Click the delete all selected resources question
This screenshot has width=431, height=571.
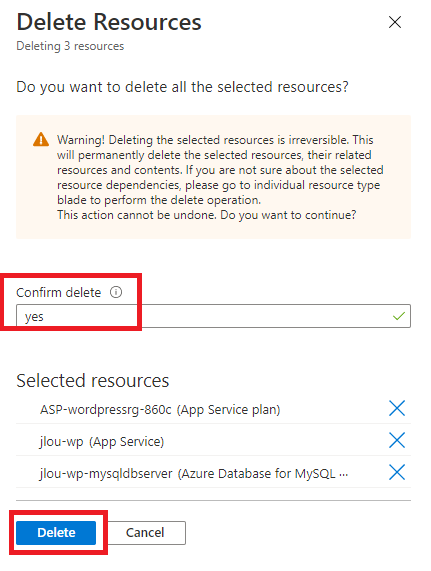182,87
